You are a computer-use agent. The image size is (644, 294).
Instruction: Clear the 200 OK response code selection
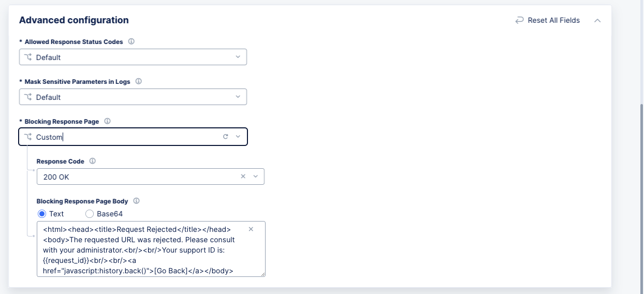(x=243, y=177)
